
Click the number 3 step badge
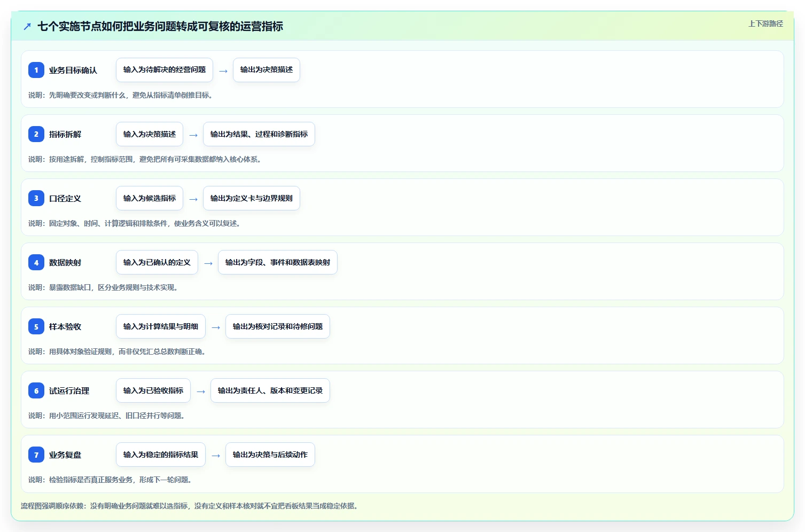pyautogui.click(x=36, y=198)
